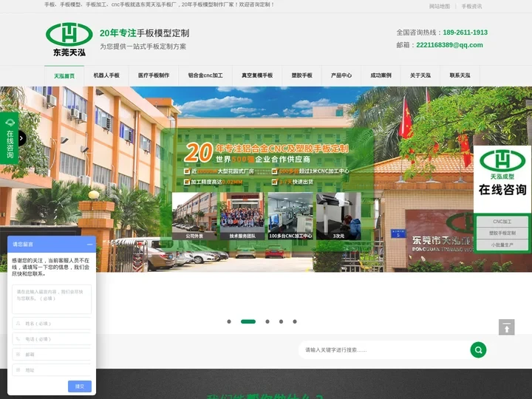This screenshot has height=399, width=532.
Task: Click the 天泓成型 logo in right panel
Action: [x=502, y=165]
